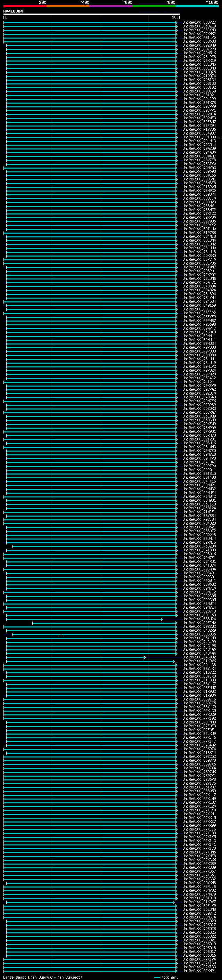Select hit label UniRef100_O81921
Viewport: 222px width, 980px height.
pos(199,95)
